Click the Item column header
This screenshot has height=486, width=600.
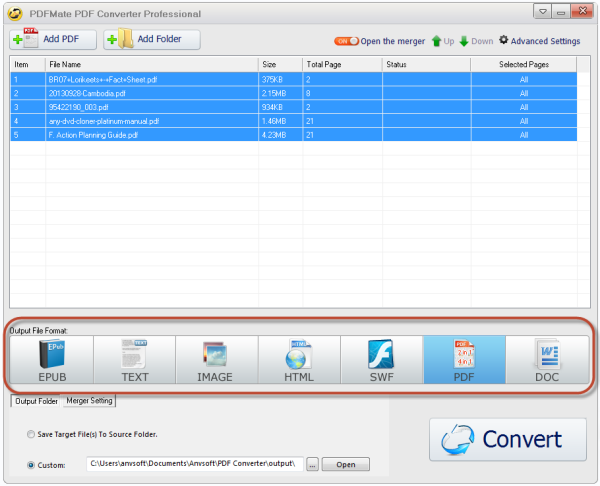(28, 64)
